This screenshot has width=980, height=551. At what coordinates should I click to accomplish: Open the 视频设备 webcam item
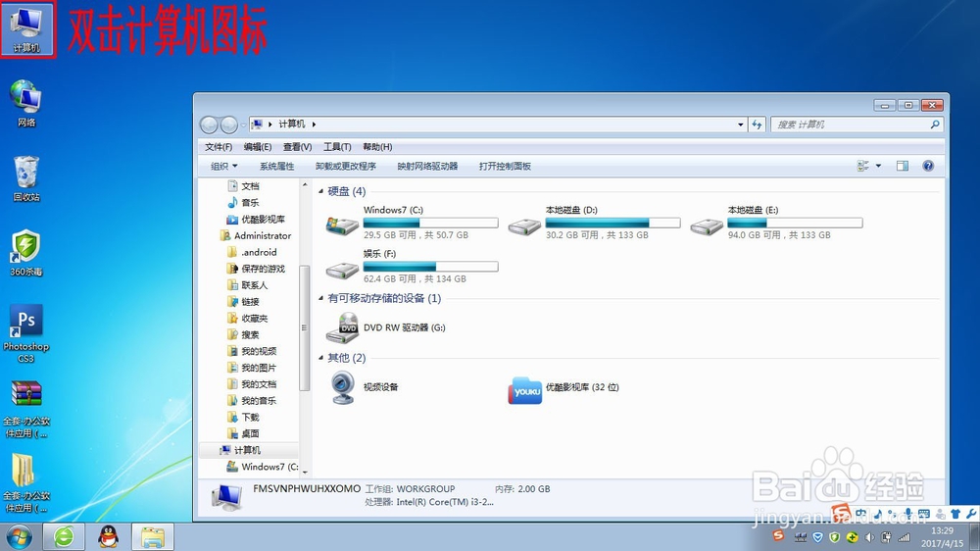click(363, 387)
